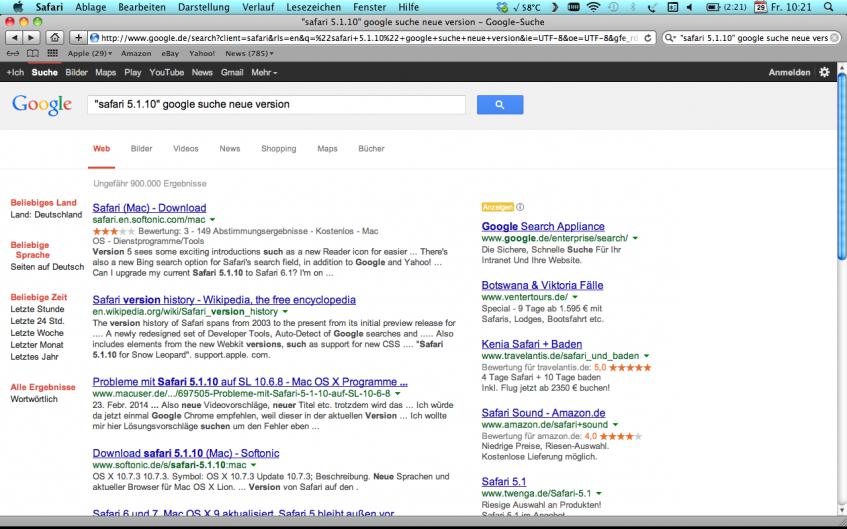This screenshot has height=529, width=847.
Task: Click the Anmelden sign-in button
Action: click(789, 73)
